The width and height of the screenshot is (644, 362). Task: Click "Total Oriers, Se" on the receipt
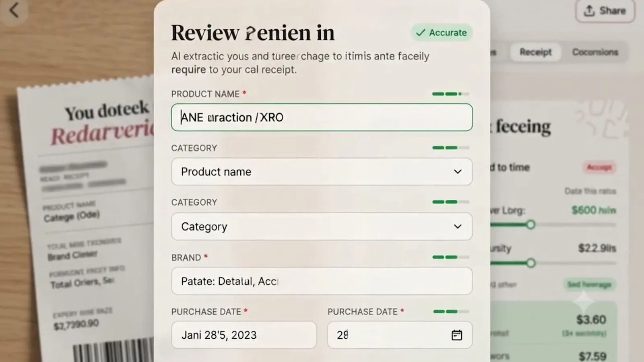(82, 283)
